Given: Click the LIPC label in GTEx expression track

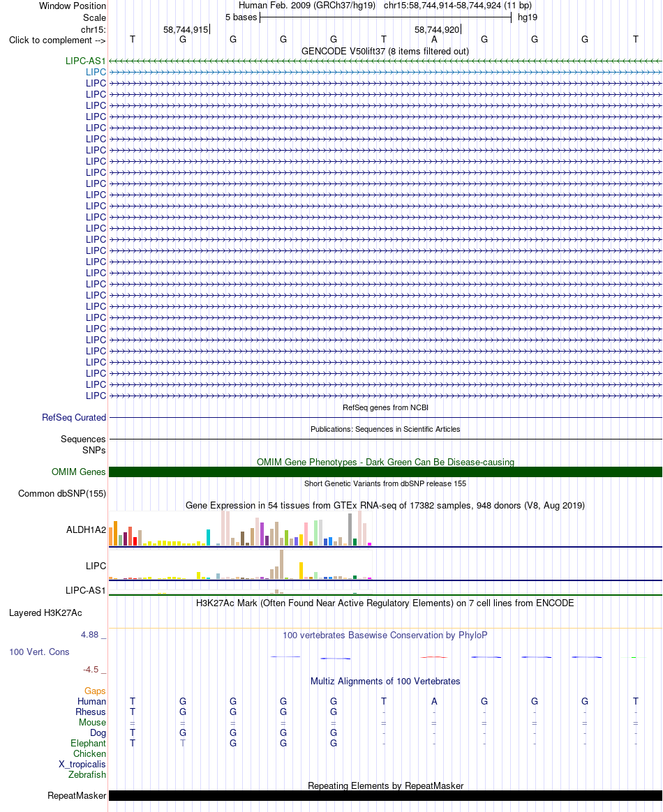Looking at the screenshot, I should (x=96, y=566).
